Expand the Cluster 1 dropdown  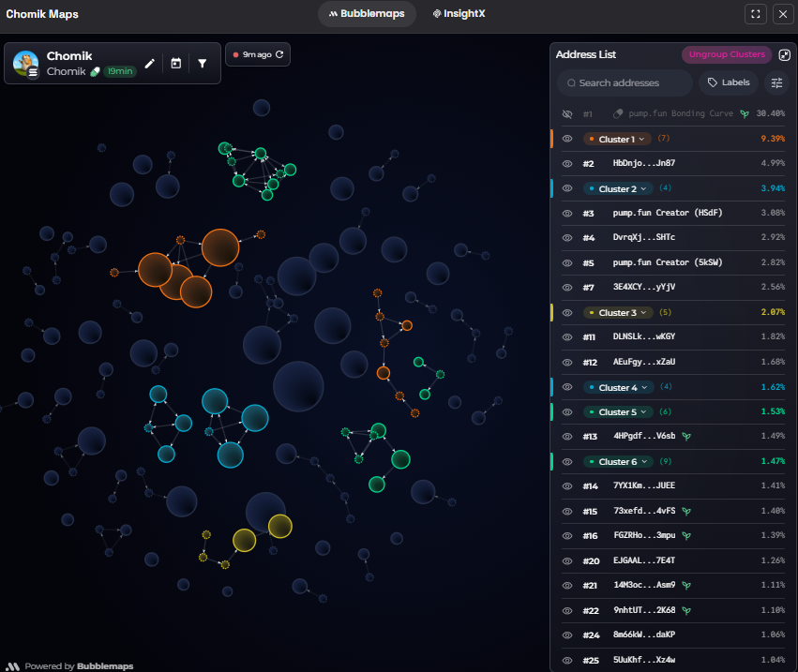[617, 139]
